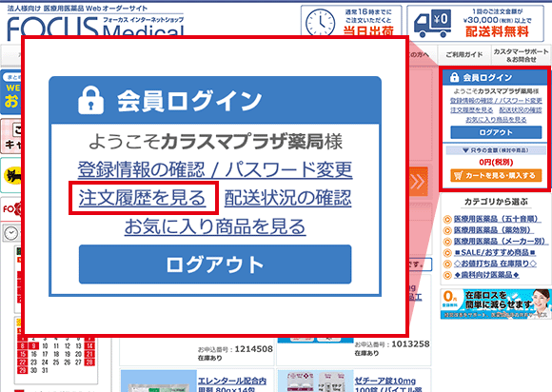Click the 在庫ロスを簡単に減らせます banner
Viewport: 552px width, 392px height.
[496, 304]
